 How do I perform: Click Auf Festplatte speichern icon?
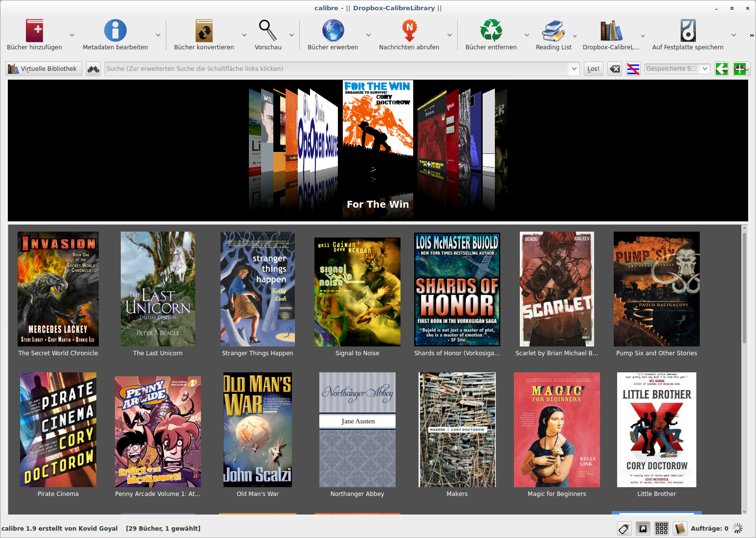point(688,30)
